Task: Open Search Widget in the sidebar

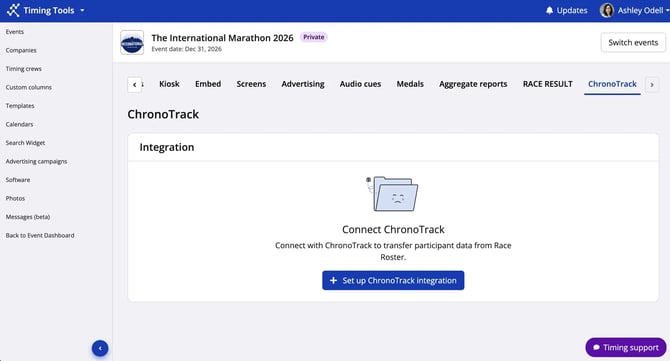Action: point(25,143)
